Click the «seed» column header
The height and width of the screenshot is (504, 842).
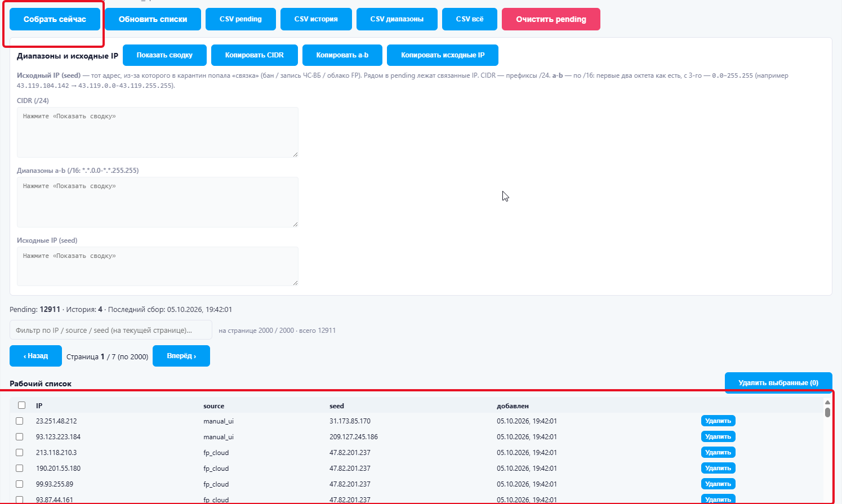click(x=337, y=406)
